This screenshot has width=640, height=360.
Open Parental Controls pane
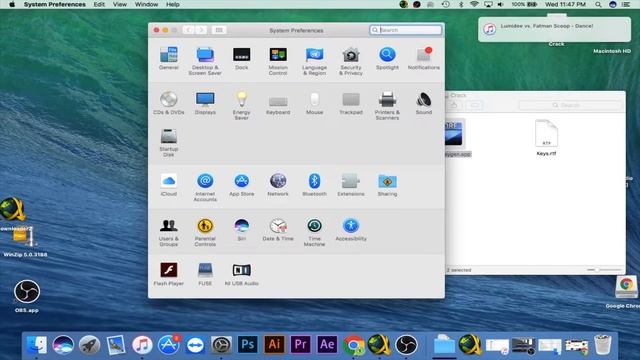[x=205, y=232]
